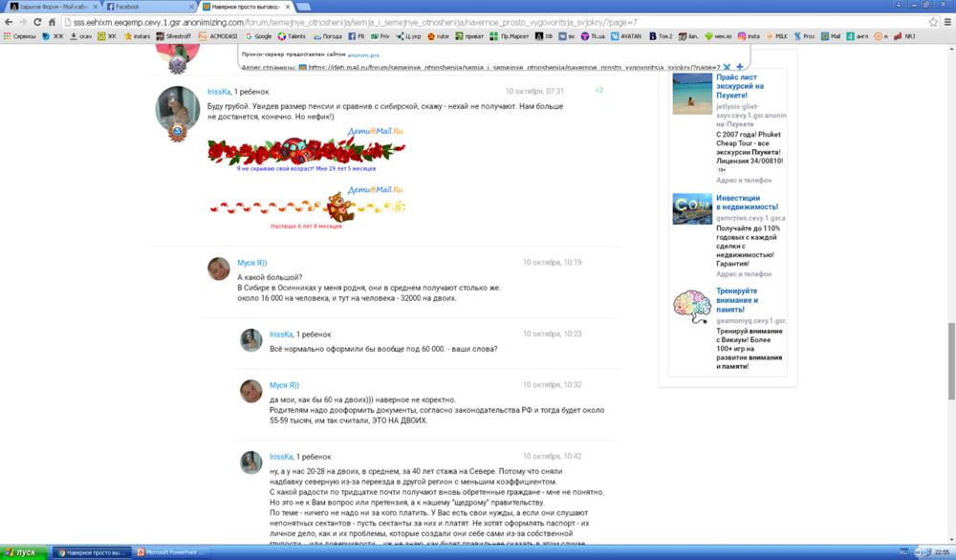Open the Mail bookmark

[x=831, y=36]
